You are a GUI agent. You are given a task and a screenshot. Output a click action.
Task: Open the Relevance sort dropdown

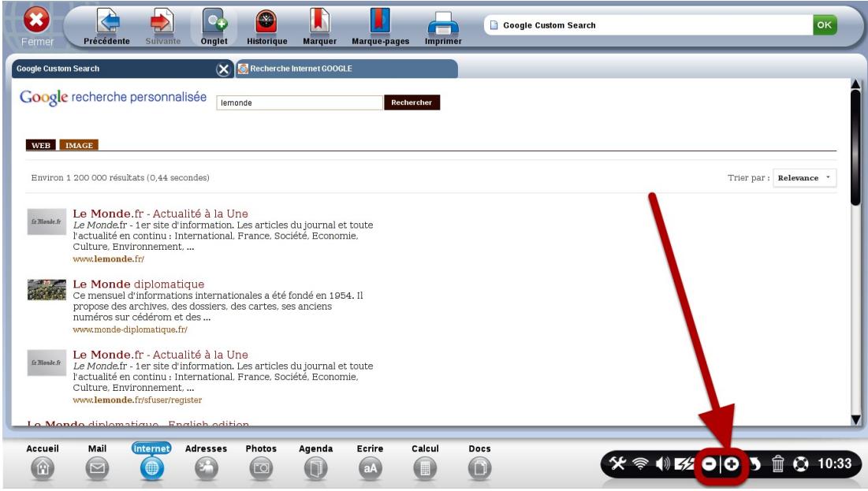(804, 177)
